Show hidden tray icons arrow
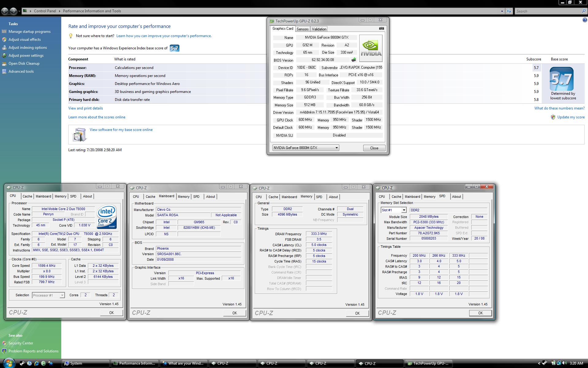 coord(539,363)
